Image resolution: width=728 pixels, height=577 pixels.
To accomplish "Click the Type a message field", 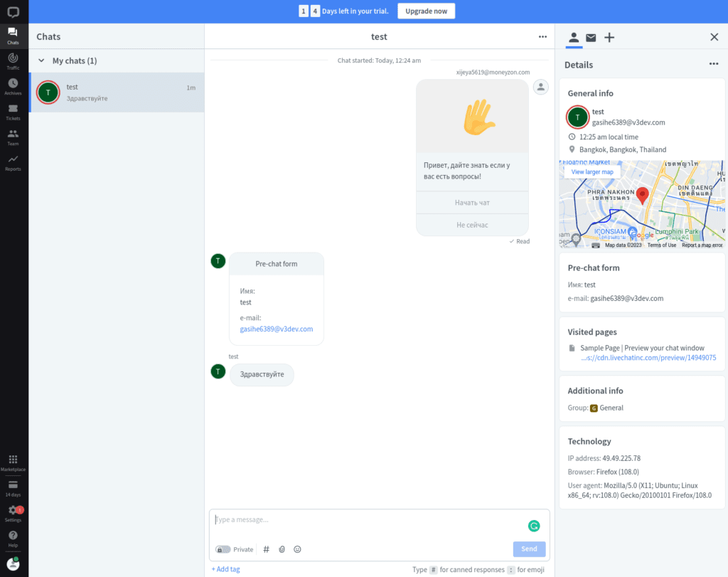I will tap(370, 520).
